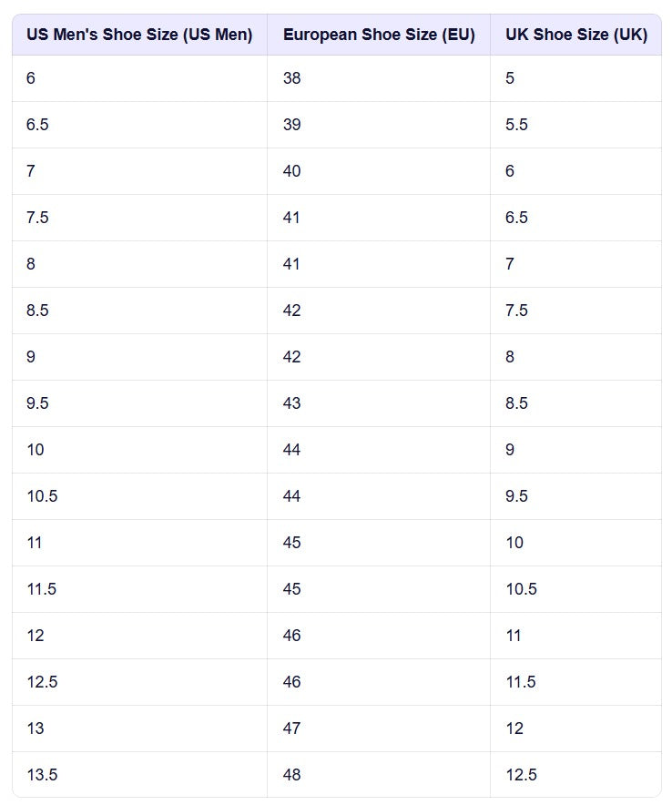The image size is (672, 805).
Task: Click the UK size 10.5 cell
Action: pyautogui.click(x=521, y=589)
